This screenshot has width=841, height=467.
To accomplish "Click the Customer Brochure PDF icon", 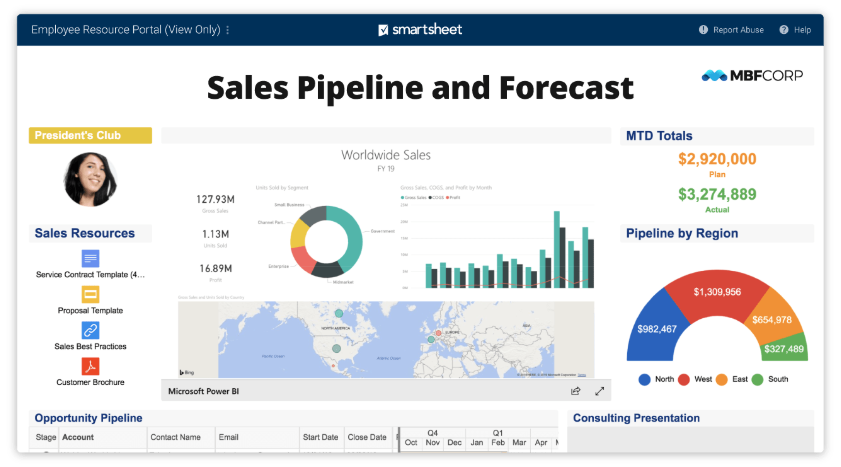I will [x=90, y=366].
